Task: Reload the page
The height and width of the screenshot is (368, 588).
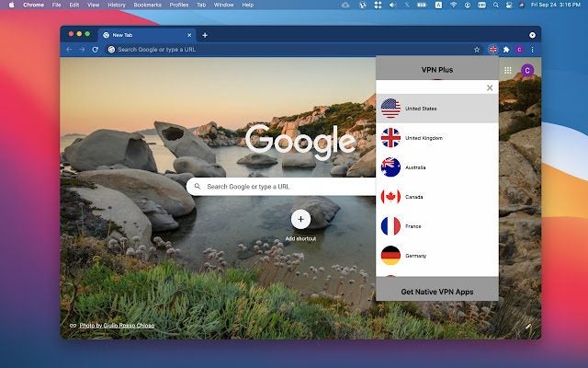Action: 96,50
